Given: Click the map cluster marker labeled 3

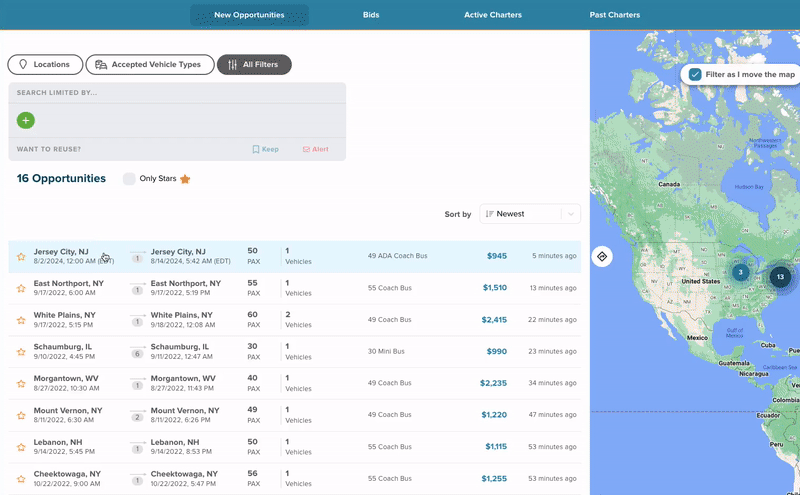Looking at the screenshot, I should click(740, 272).
